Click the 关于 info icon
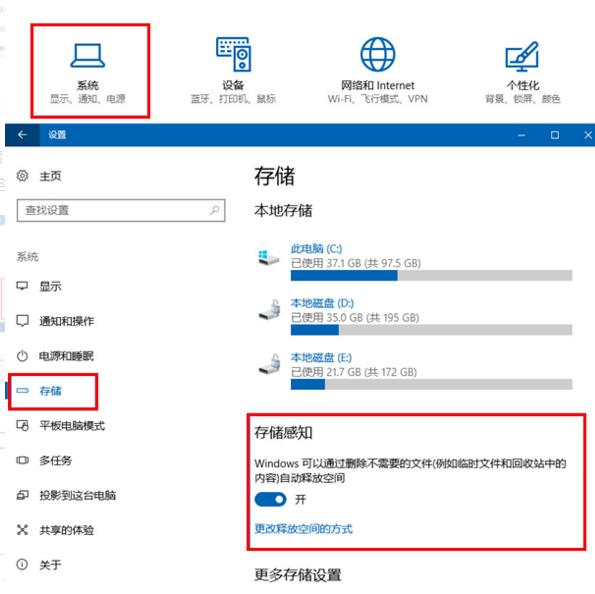The image size is (595, 594). (x=22, y=564)
